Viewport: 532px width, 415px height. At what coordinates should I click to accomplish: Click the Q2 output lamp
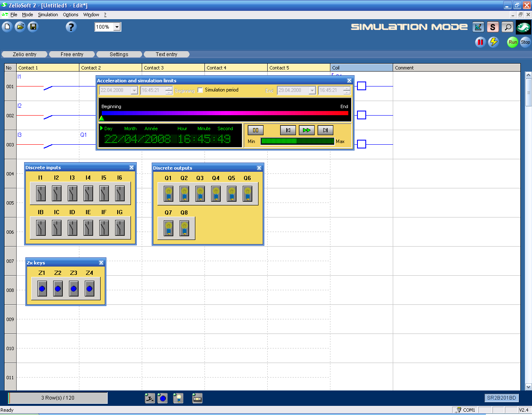tap(184, 194)
